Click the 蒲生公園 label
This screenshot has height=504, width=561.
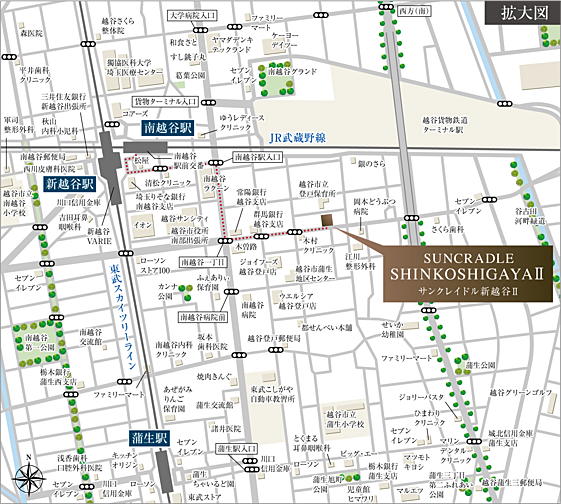pyautogui.click(x=481, y=365)
